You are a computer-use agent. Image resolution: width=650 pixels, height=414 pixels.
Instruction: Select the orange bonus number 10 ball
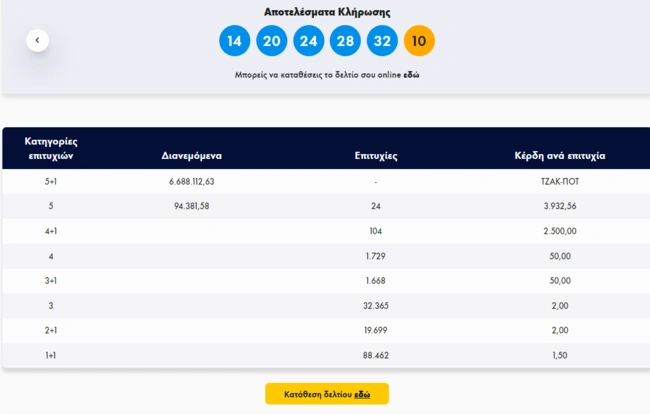[419, 41]
